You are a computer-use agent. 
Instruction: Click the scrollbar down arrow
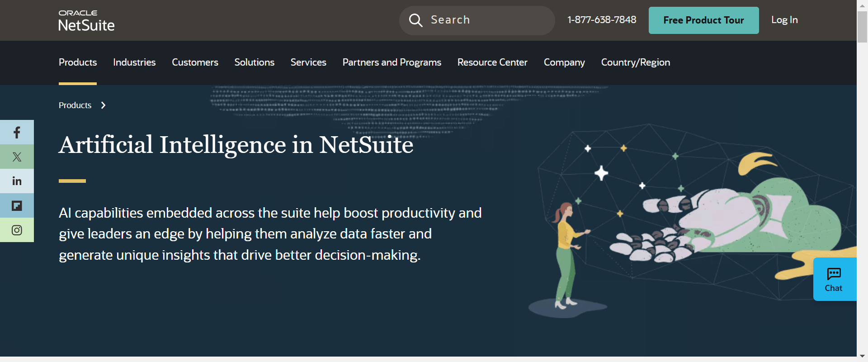click(862, 357)
